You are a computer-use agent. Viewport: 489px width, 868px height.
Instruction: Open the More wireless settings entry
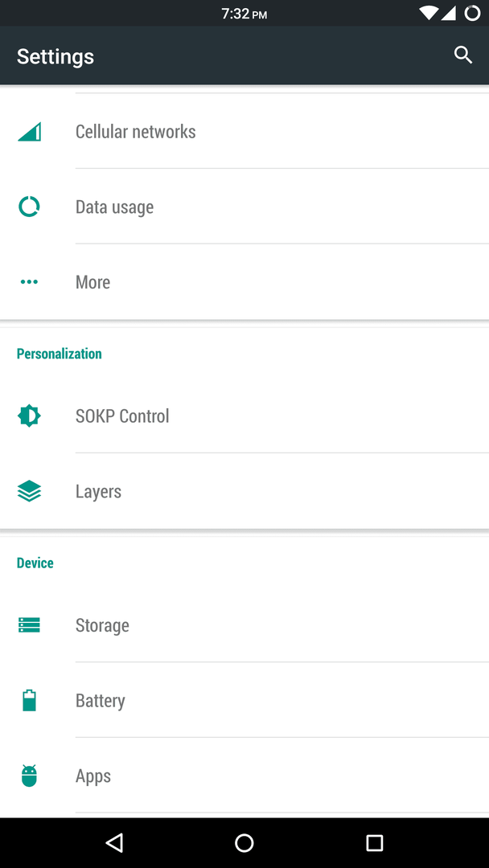pos(244,282)
